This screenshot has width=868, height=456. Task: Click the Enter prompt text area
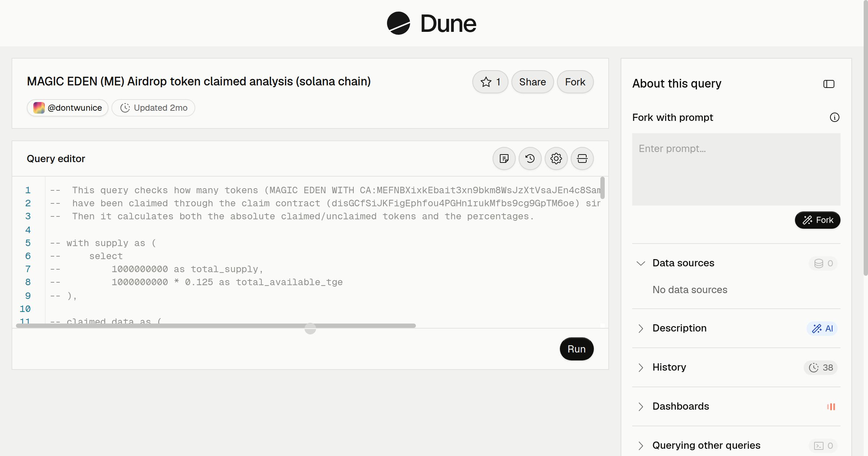pyautogui.click(x=736, y=169)
